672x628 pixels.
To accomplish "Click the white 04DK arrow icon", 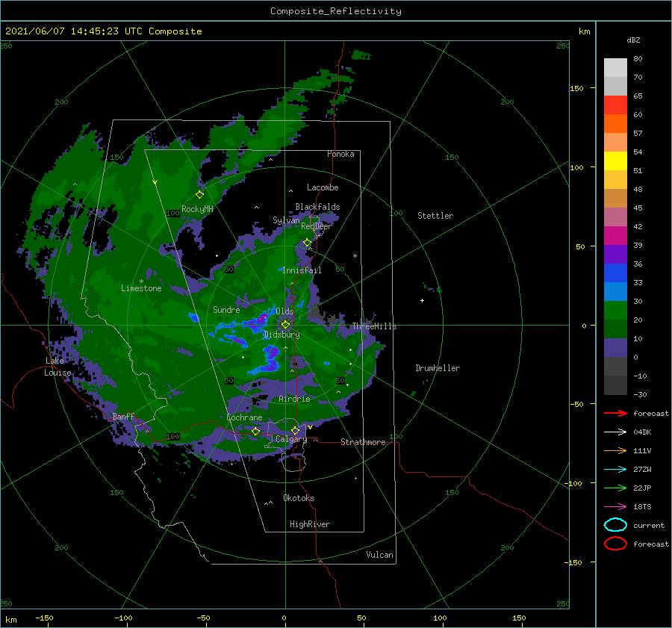I will 615,432.
